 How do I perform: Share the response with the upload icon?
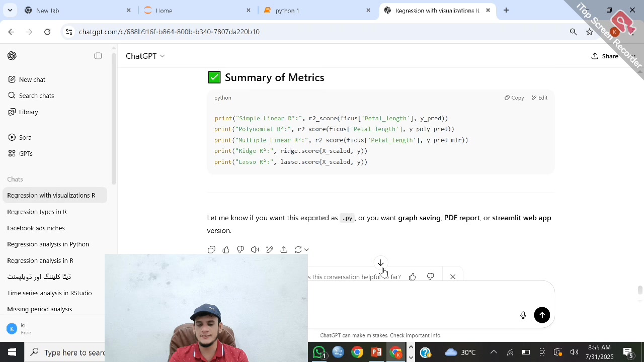coord(284,249)
